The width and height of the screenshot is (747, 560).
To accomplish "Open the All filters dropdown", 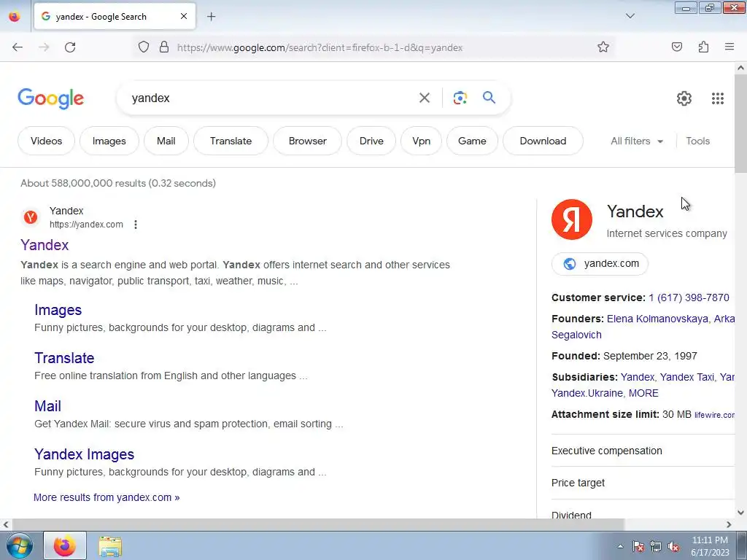I will (x=636, y=141).
